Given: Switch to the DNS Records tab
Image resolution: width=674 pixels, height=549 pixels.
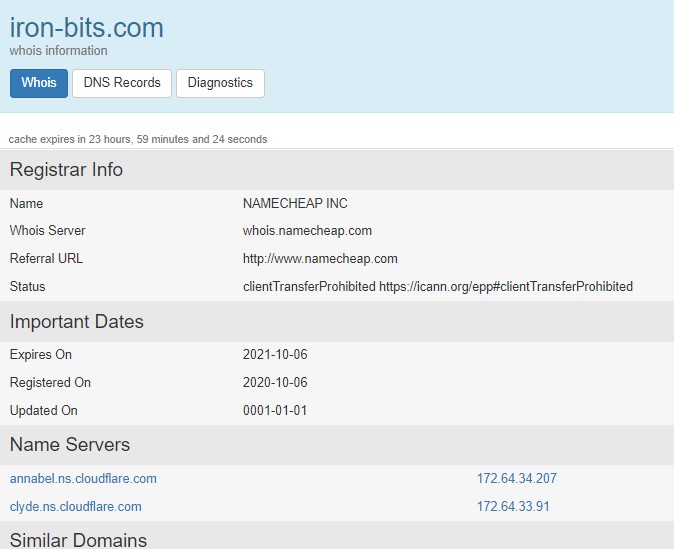Looking at the screenshot, I should point(122,83).
